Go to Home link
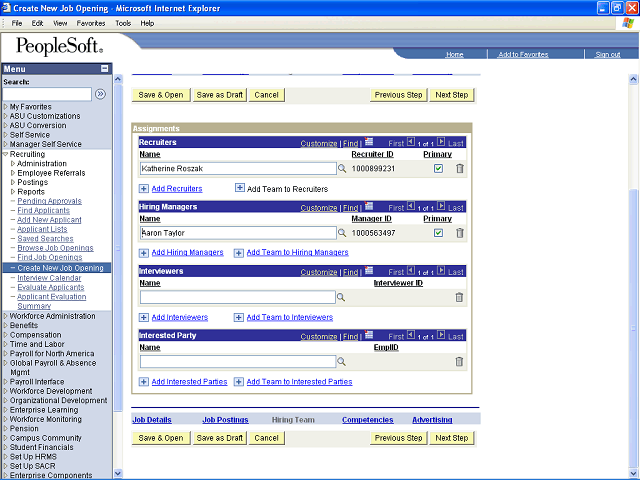Screen dimensions: 640x480 tap(455, 54)
